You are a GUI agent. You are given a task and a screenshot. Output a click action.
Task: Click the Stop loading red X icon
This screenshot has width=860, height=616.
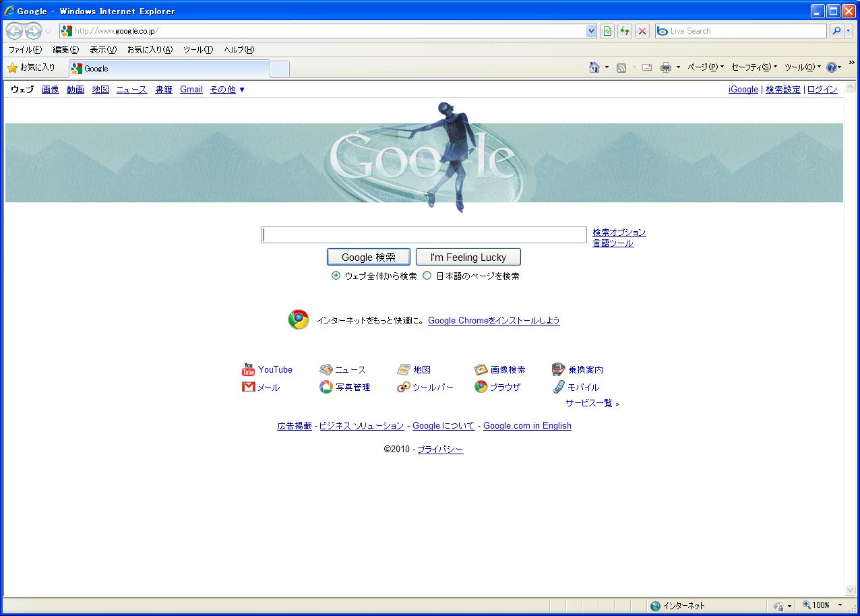click(642, 31)
